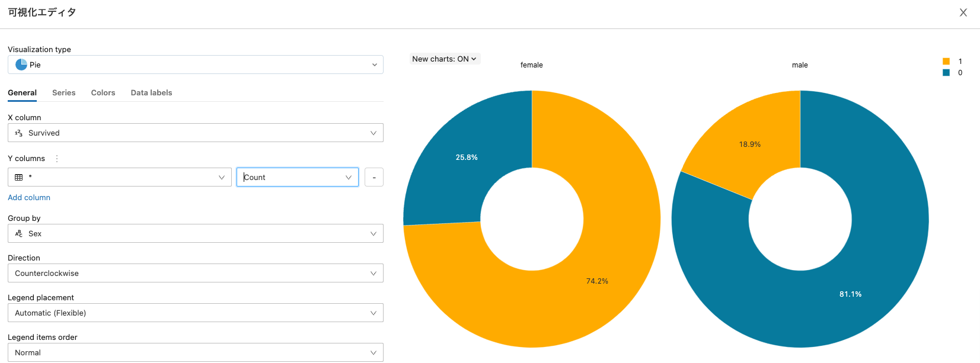This screenshot has width=980, height=363.
Task: Open the Legend items order dropdown
Action: coord(196,352)
